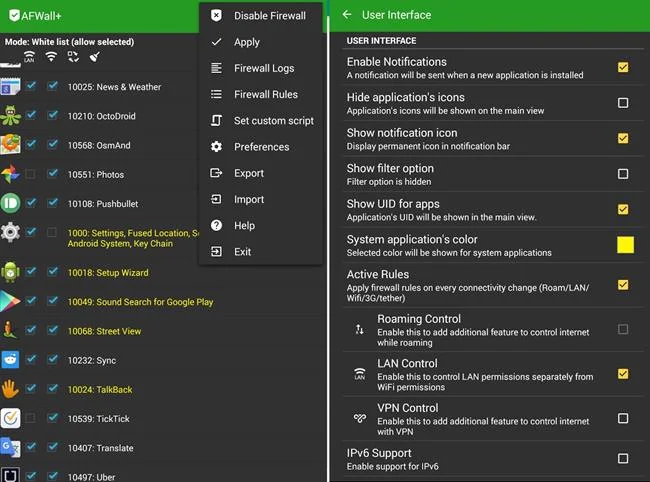Select Disable Firewall menu entry
The image size is (650, 482).
click(x=261, y=16)
